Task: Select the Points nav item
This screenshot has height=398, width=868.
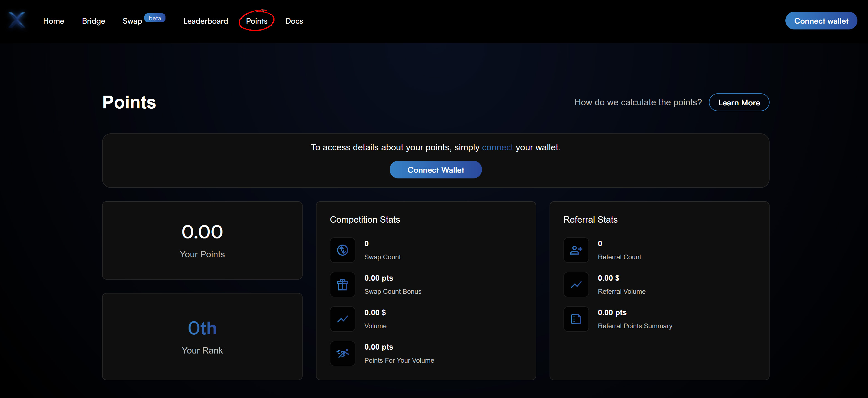Action: coord(256,21)
